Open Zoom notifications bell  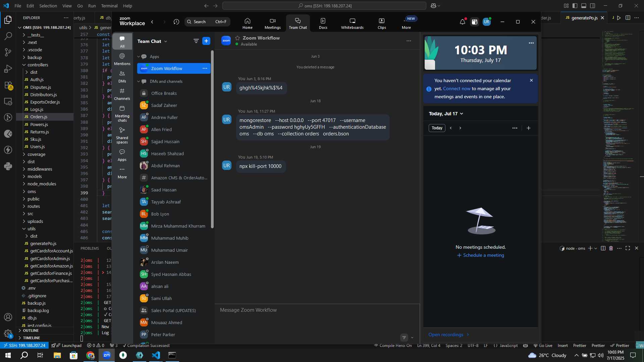click(463, 22)
